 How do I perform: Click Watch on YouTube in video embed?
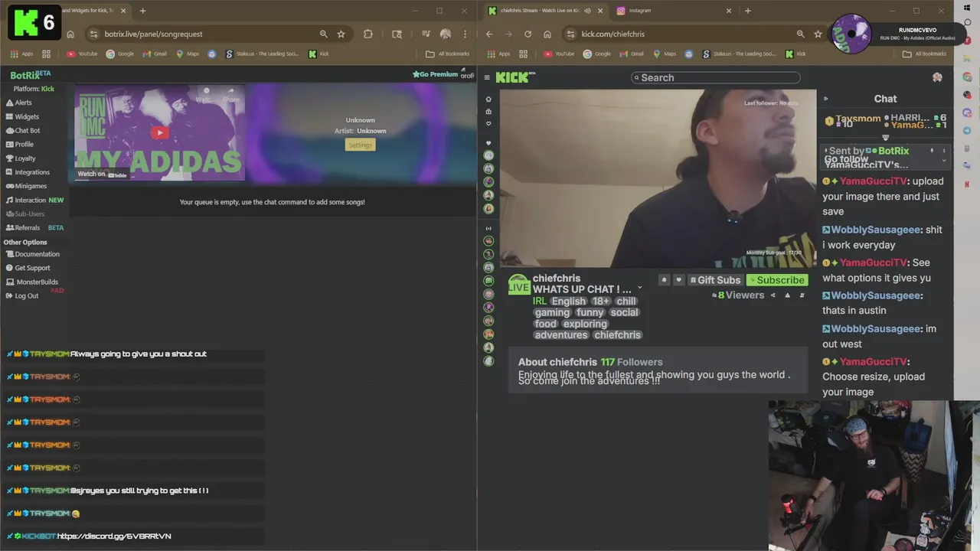click(x=102, y=174)
